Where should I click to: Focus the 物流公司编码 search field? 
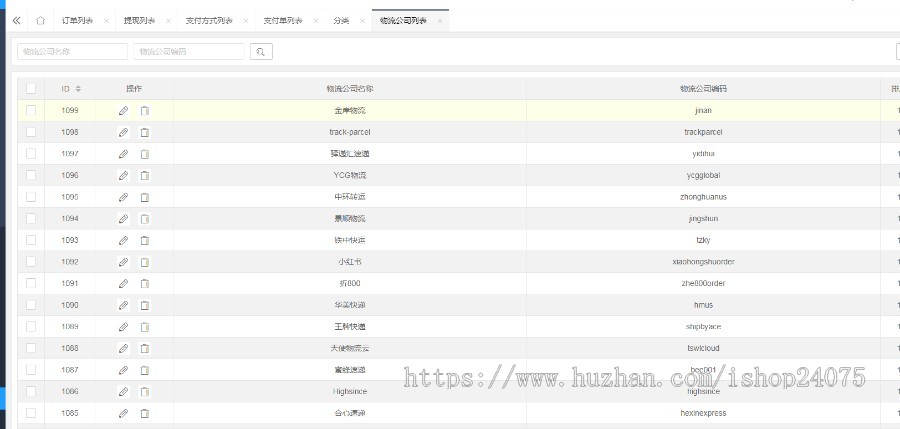click(189, 52)
